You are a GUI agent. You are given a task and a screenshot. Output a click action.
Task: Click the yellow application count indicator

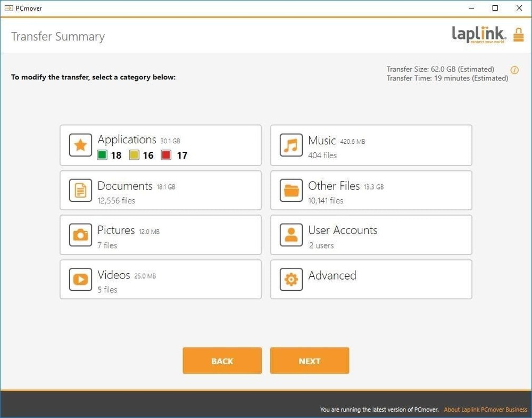pyautogui.click(x=135, y=155)
